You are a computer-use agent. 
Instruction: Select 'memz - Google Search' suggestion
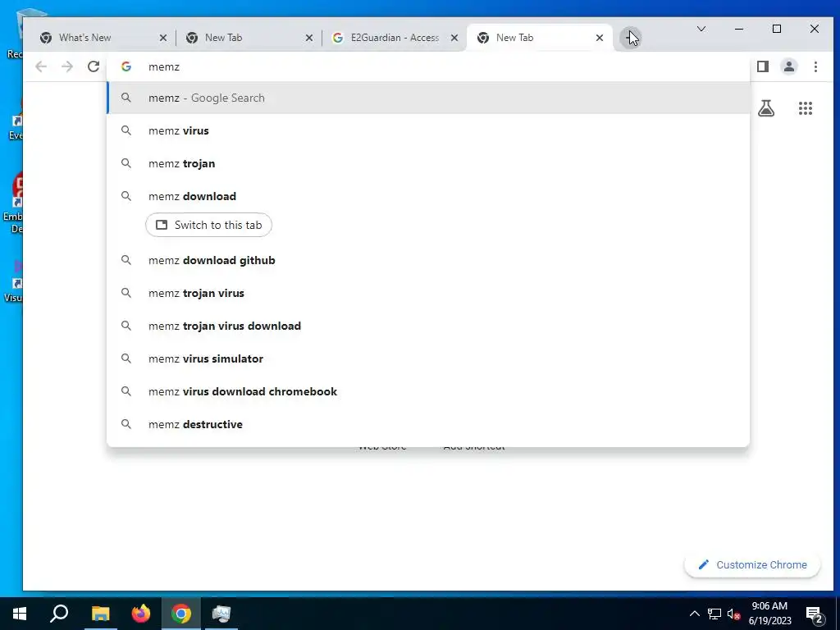point(428,98)
